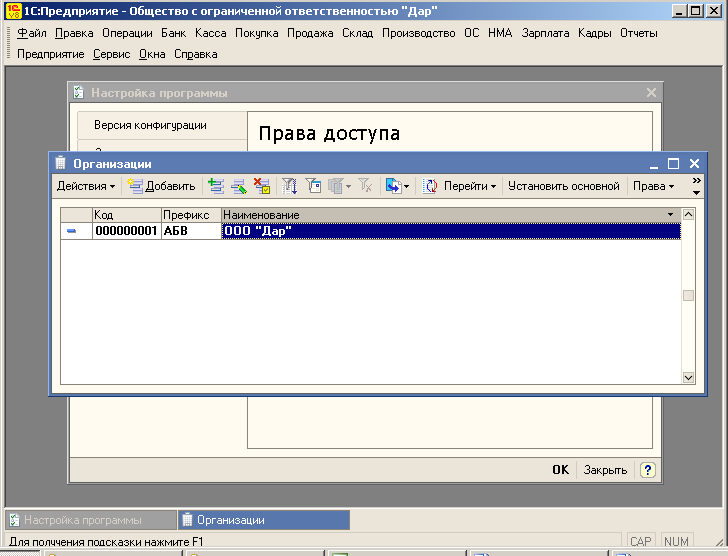Click the 1C application logo icon
The image size is (728, 556).
[13, 11]
